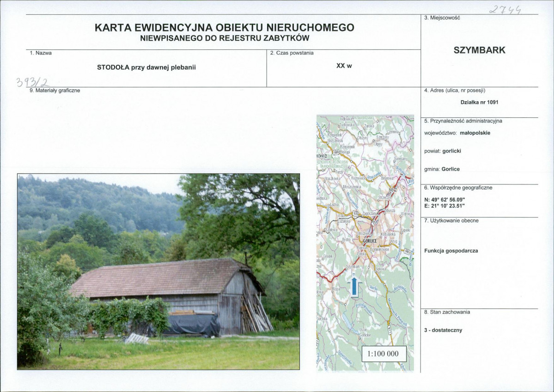554x392 pixels.
Task: Click the title 'KARTA EWIDENCYJNA OBIEKTU NIERUCHOMEGO'
Action: [x=225, y=28]
